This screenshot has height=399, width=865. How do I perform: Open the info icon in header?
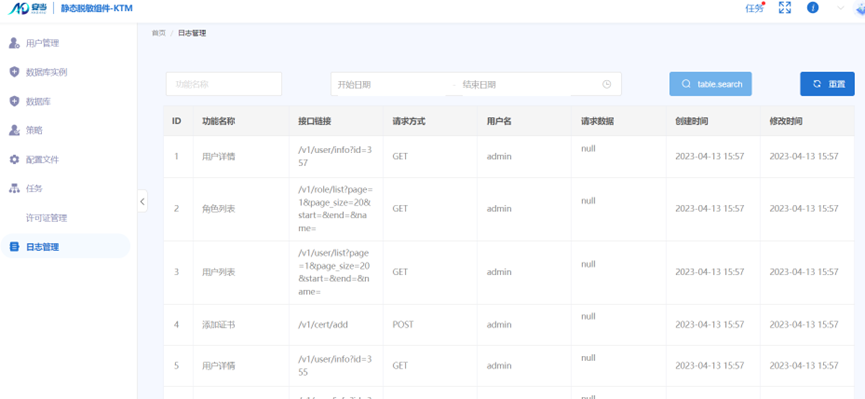point(813,8)
